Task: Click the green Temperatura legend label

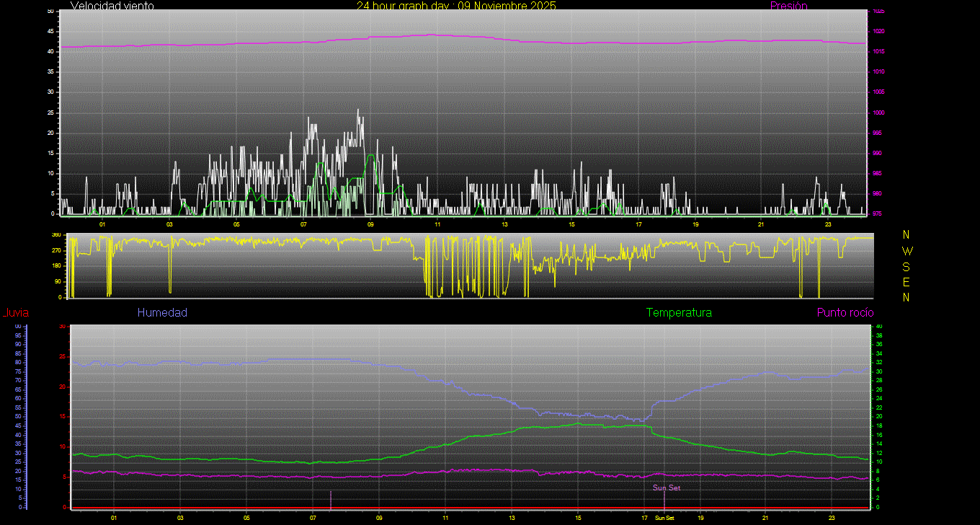Action: pos(679,313)
